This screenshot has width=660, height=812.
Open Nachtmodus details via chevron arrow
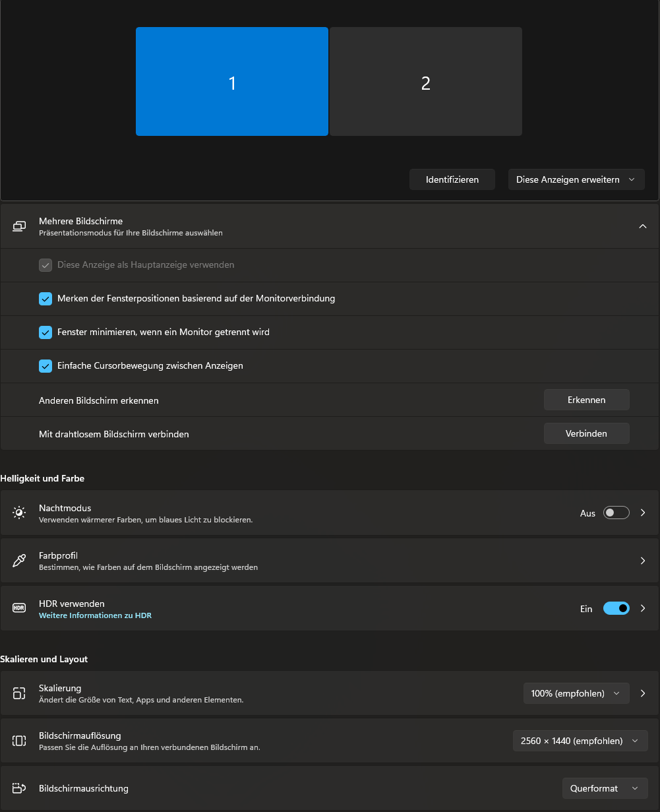[643, 513]
